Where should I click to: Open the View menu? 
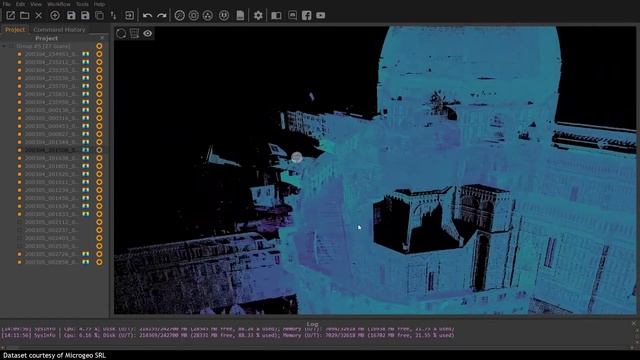click(x=36, y=4)
